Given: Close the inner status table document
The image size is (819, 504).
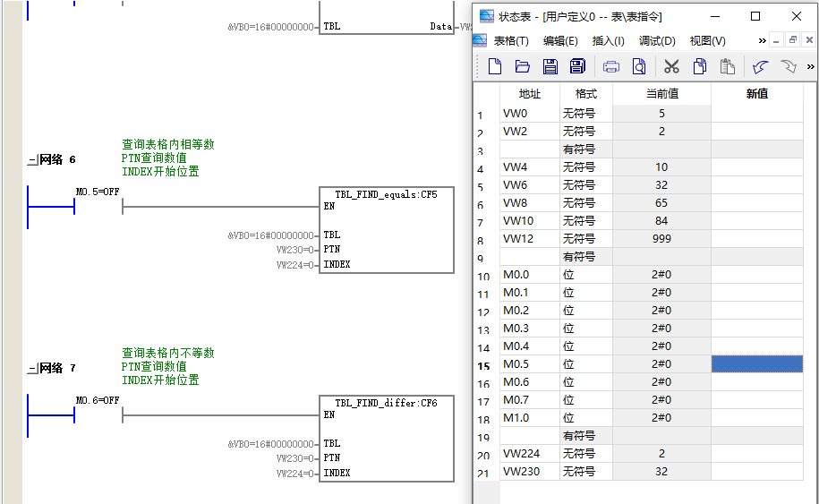Looking at the screenshot, I should (809, 40).
